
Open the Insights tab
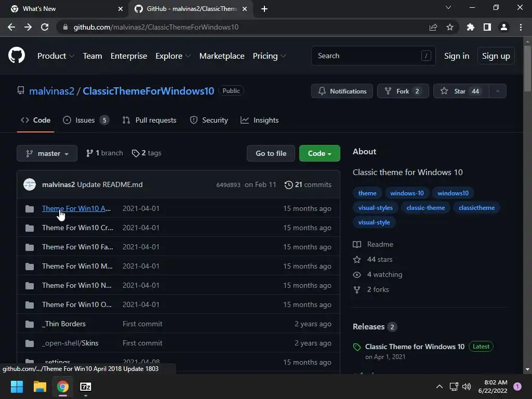click(x=260, y=120)
